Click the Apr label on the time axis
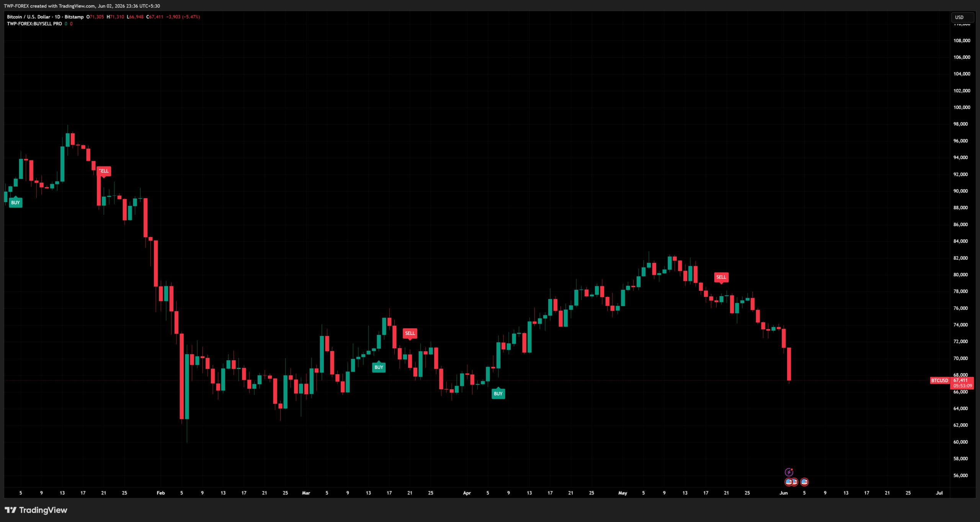 click(x=467, y=493)
